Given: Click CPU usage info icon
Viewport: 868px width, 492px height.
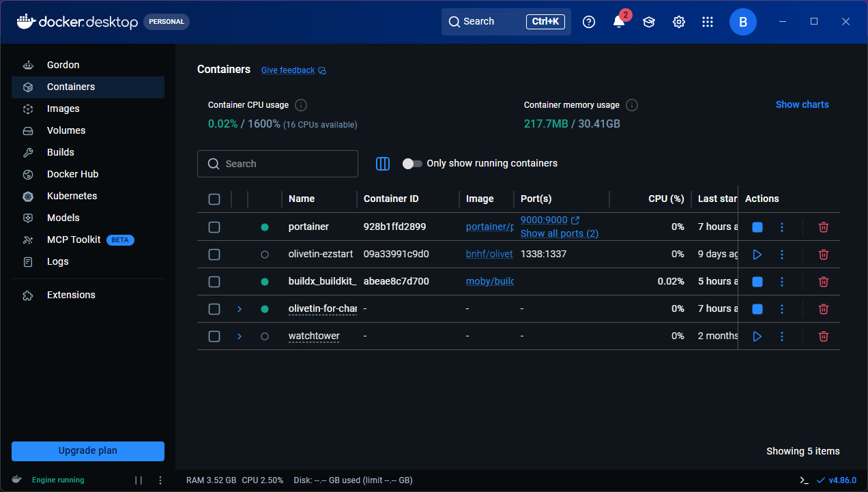Looking at the screenshot, I should [301, 105].
